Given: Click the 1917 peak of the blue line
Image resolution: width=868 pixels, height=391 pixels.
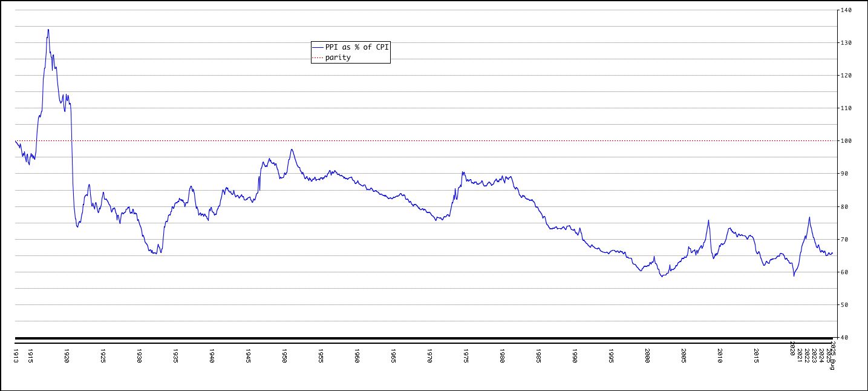Looking at the screenshot, I should pyautogui.click(x=48, y=30).
